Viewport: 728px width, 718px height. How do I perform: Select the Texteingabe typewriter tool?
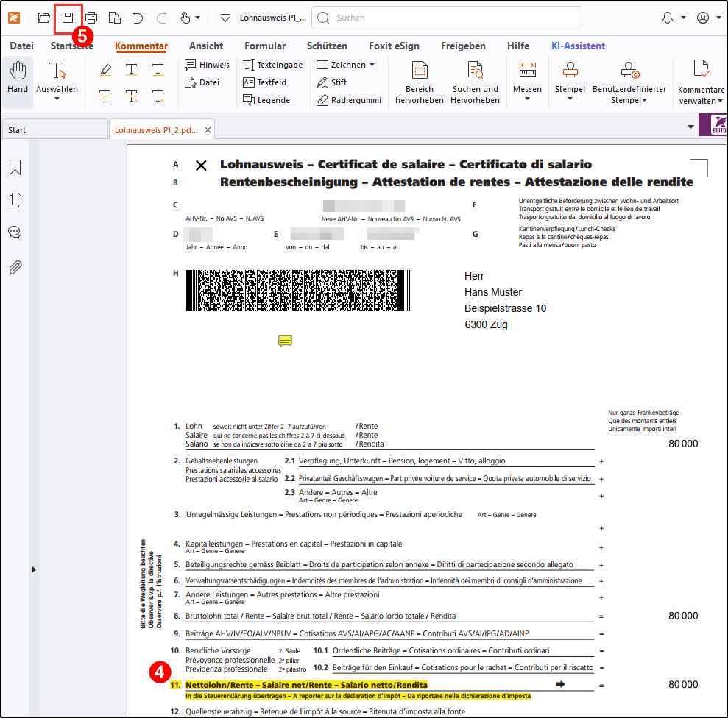273,65
